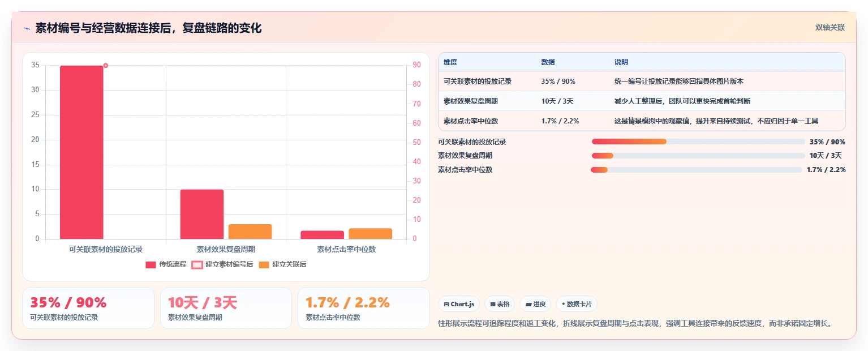
Task: Click the table cell 减少人工整理后，团队可以更快完成首轮判断
Action: point(682,101)
